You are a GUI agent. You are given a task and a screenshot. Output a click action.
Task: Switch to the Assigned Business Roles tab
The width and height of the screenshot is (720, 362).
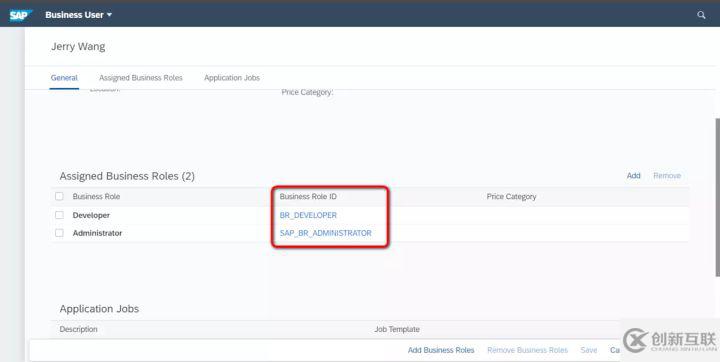tap(141, 78)
